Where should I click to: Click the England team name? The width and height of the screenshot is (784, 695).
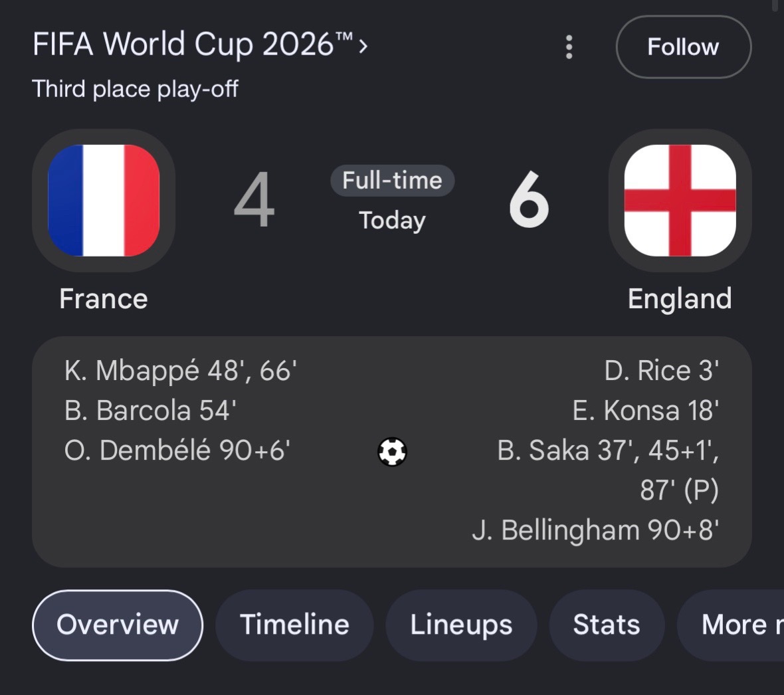tap(680, 299)
